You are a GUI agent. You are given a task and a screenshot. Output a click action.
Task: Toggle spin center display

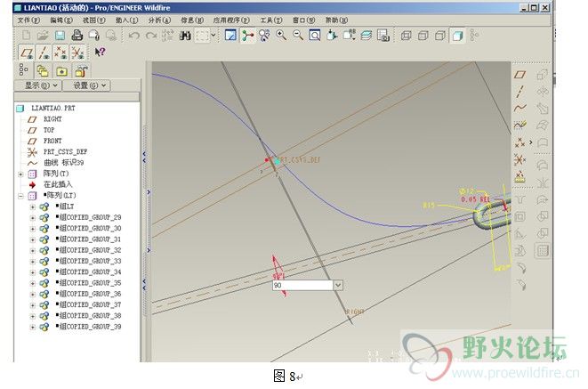pos(247,36)
